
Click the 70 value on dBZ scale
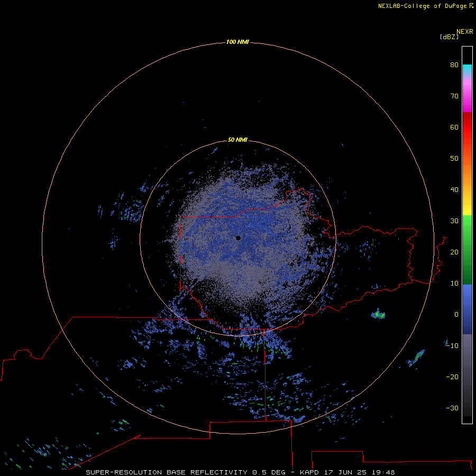click(454, 96)
